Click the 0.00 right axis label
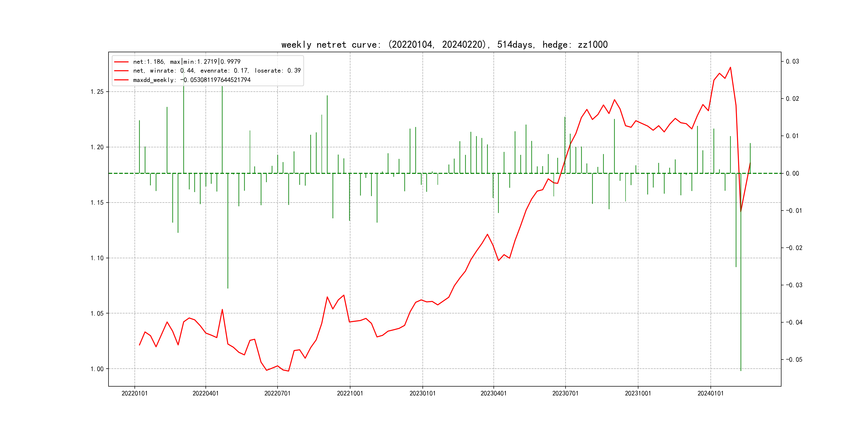Viewport: 868px width, 434px height. pyautogui.click(x=792, y=174)
